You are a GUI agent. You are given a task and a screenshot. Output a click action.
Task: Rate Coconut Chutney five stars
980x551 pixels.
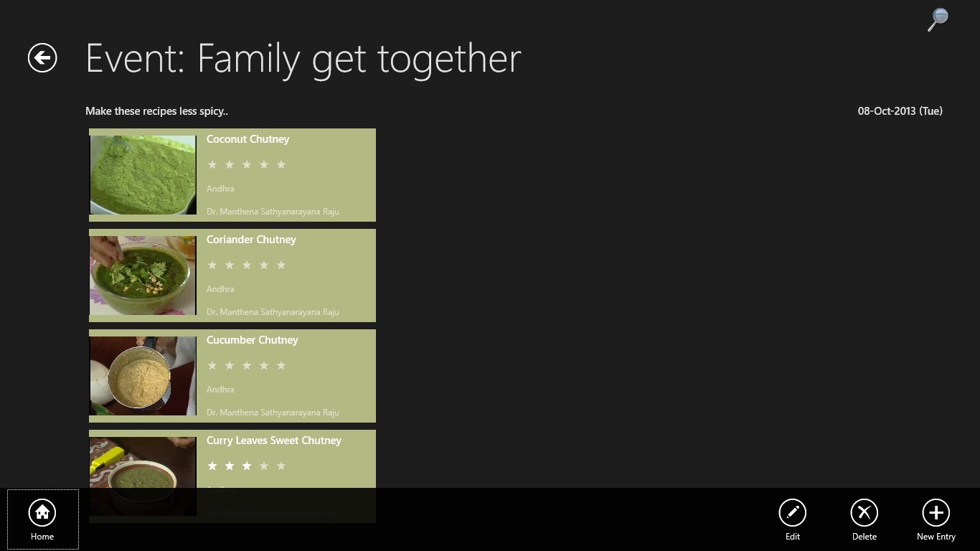pyautogui.click(x=281, y=165)
